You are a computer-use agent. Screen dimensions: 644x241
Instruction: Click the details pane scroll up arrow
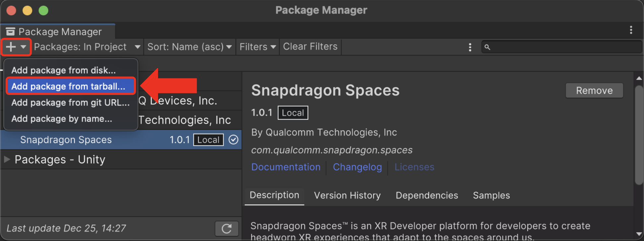639,78
